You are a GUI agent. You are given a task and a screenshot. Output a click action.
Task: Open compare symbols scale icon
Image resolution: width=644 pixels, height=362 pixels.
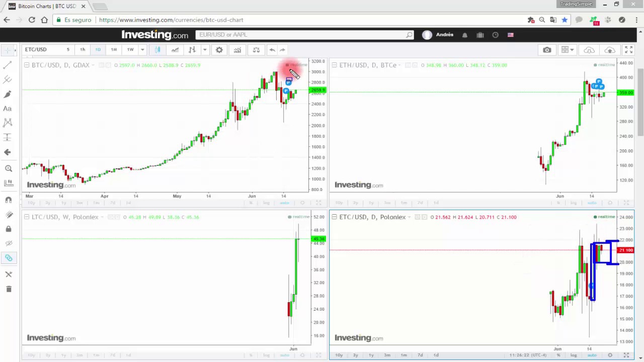click(256, 50)
